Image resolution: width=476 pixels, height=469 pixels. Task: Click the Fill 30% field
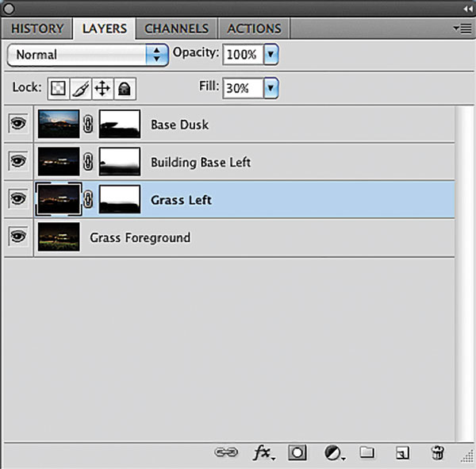243,88
